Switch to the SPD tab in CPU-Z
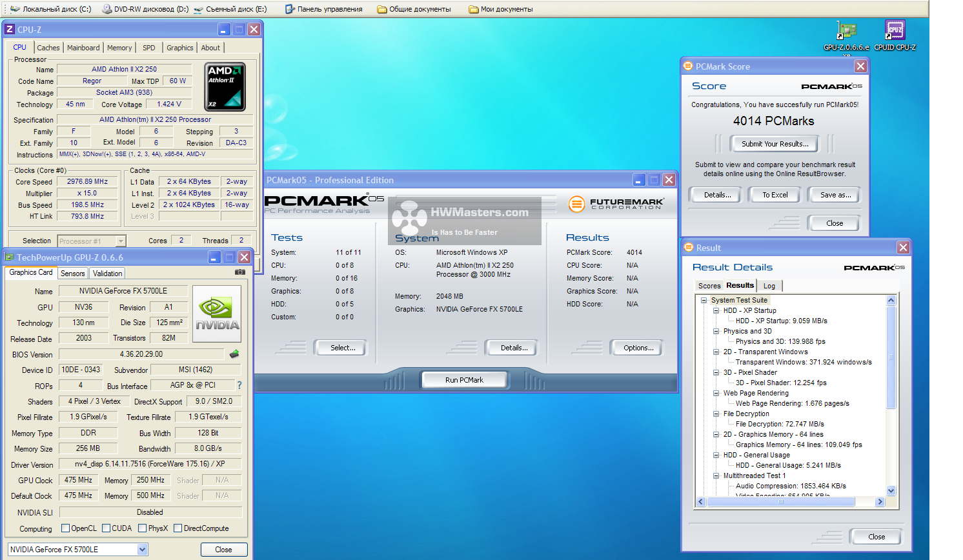963x560 pixels. pos(149,48)
